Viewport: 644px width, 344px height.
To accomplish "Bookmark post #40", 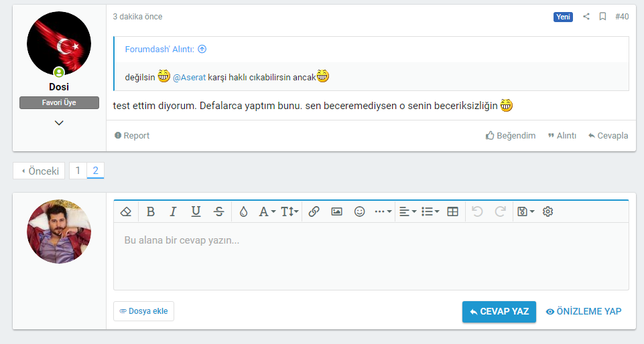I will (x=602, y=17).
